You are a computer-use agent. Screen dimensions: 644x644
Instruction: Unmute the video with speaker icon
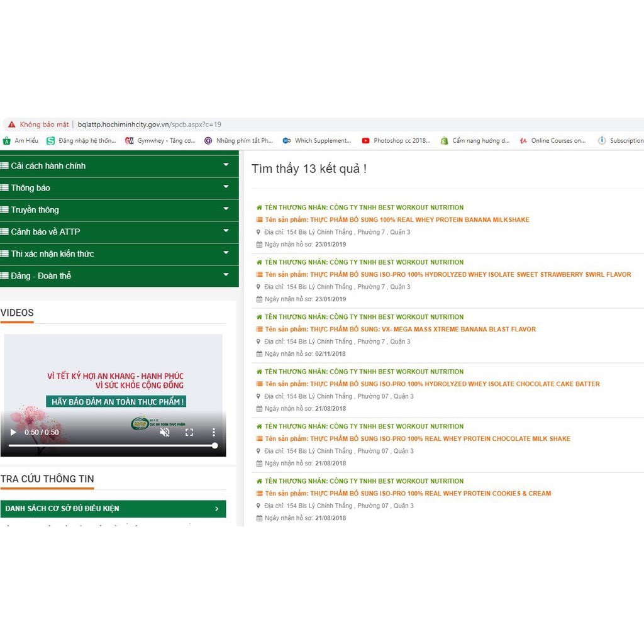165,432
